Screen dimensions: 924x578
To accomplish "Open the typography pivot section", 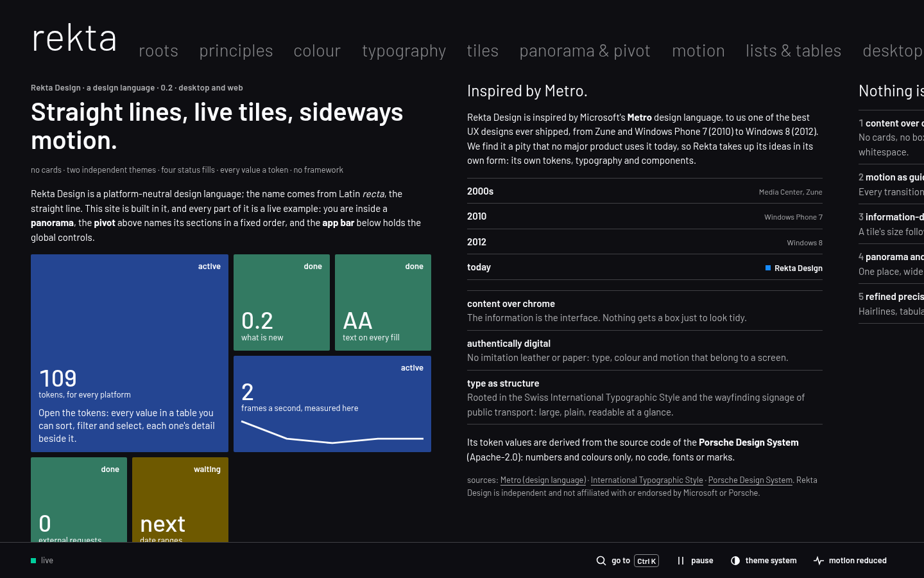I will point(404,50).
